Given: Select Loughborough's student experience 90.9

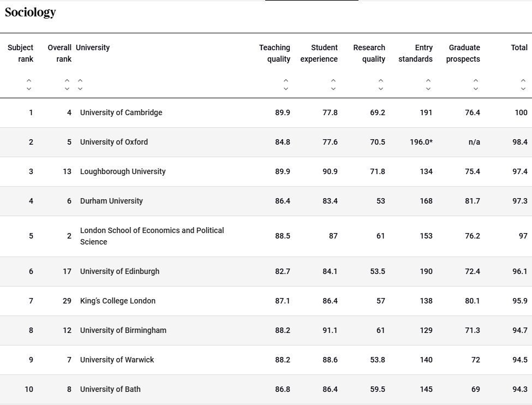Looking at the screenshot, I should [x=330, y=171].
